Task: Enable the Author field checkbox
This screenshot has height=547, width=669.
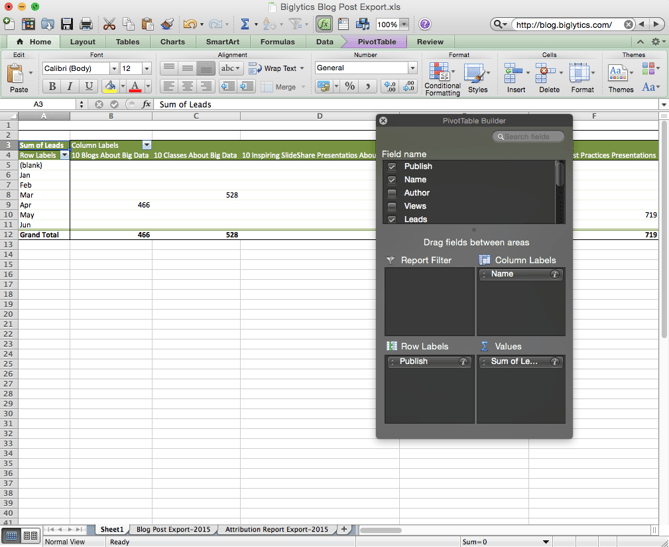Action: pos(392,193)
